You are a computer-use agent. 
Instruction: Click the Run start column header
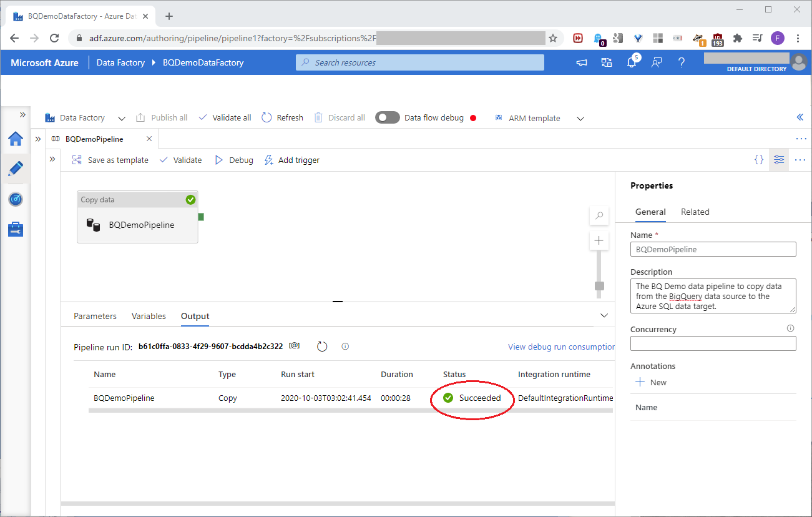[298, 374]
